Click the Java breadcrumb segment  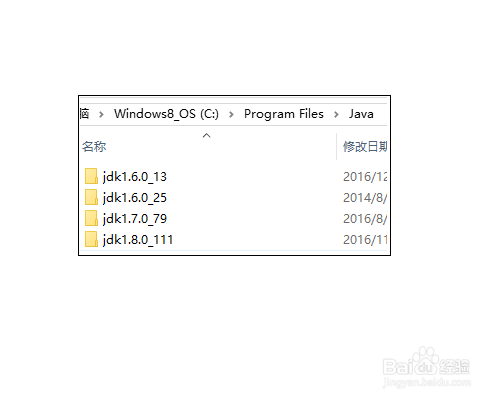click(361, 114)
